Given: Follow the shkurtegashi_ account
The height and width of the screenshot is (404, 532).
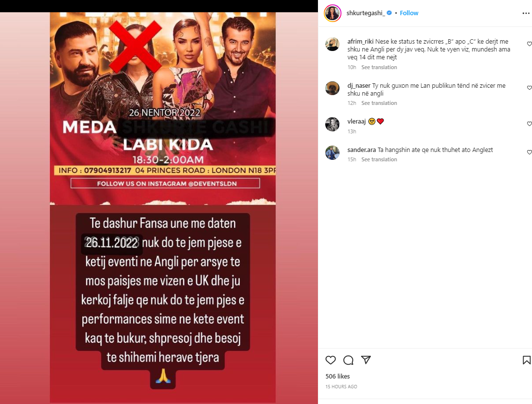Looking at the screenshot, I should 409,13.
